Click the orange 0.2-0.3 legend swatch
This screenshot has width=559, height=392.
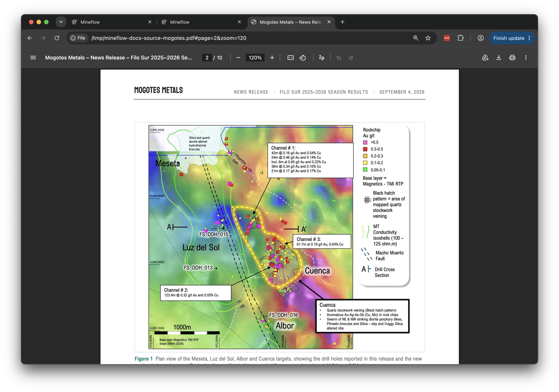point(365,156)
